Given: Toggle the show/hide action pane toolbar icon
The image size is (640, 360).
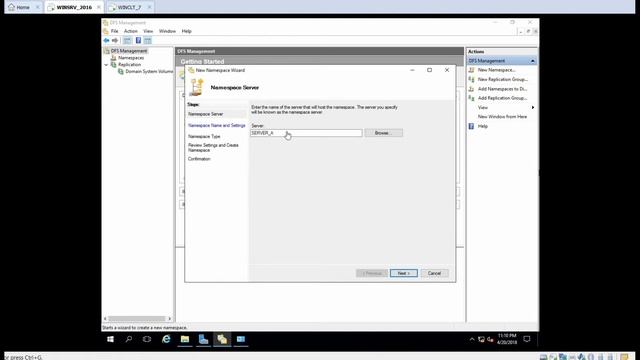Looking at the screenshot, I should click(148, 40).
